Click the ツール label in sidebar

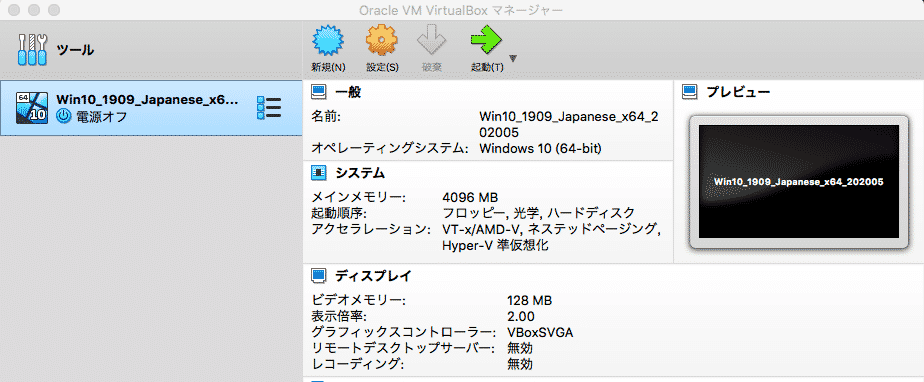75,50
